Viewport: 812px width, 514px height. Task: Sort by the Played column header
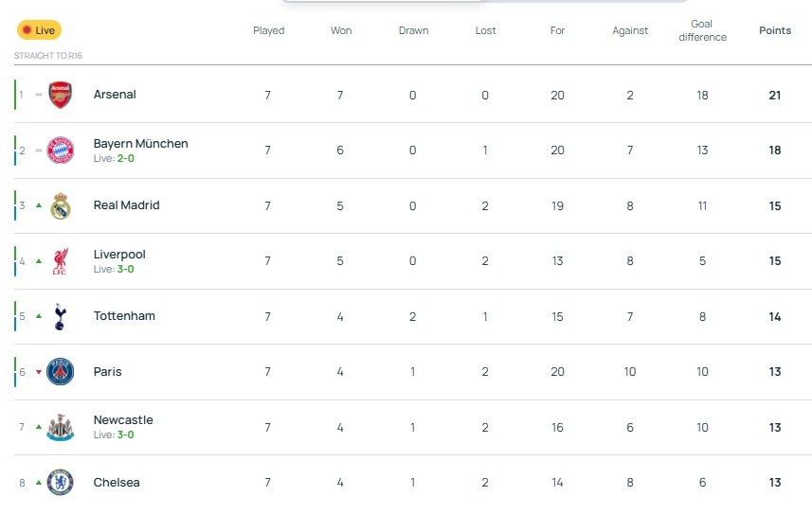(268, 30)
